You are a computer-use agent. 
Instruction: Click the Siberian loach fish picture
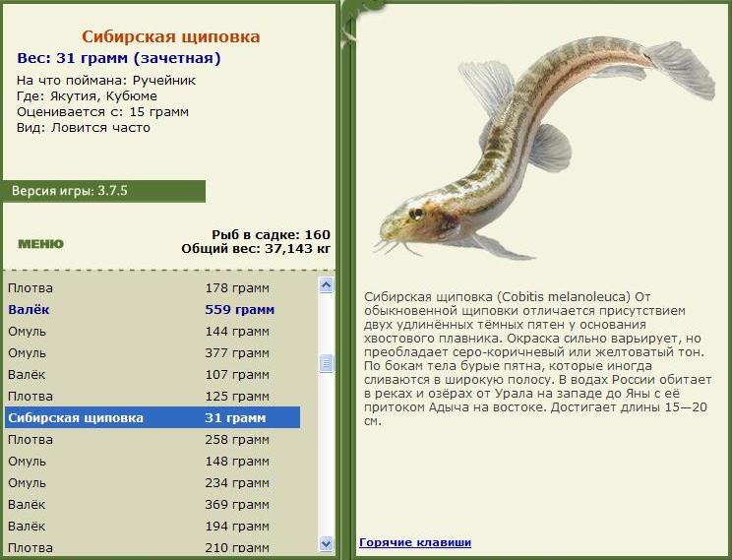pyautogui.click(x=544, y=147)
